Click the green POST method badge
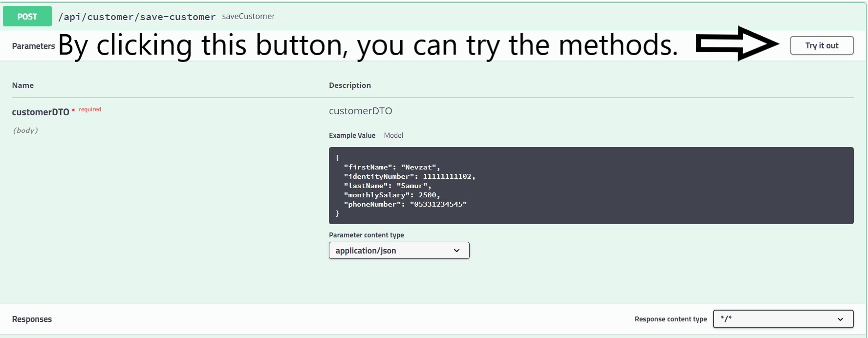 pos(27,16)
